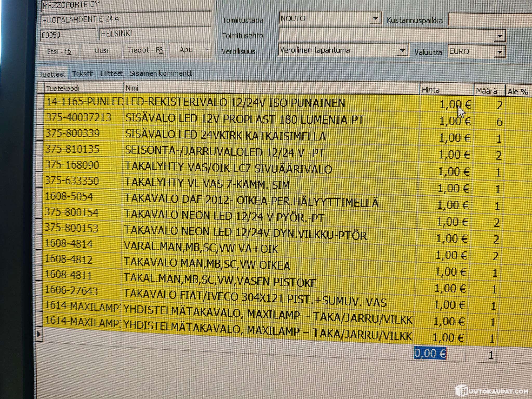This screenshot has height=399, width=532.
Task: Click TAKAL.MAN,MB,SC,VW,VASEN PISTOKE name cell
Action: (220, 280)
